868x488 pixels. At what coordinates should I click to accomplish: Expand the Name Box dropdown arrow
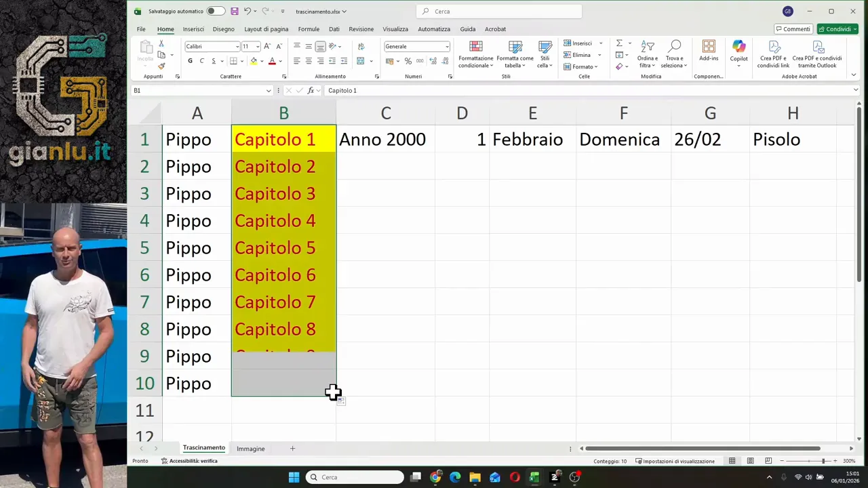[269, 90]
